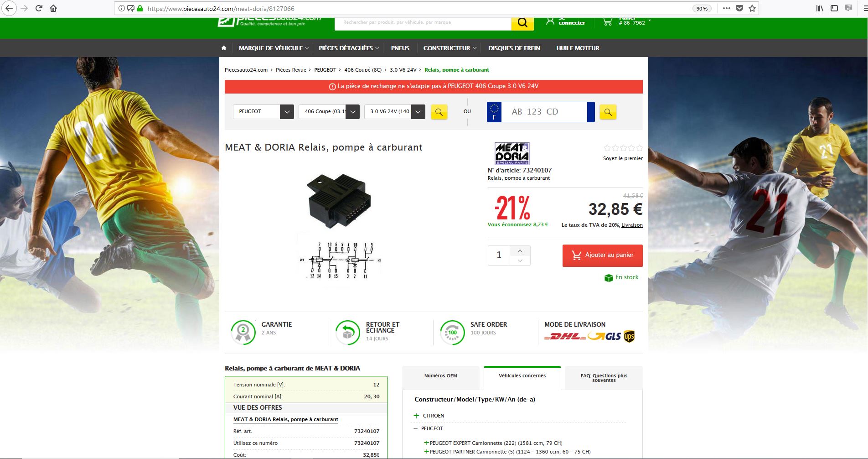Click the MEAT & DORIA brand logo
This screenshot has height=459, width=868.
coord(512,153)
